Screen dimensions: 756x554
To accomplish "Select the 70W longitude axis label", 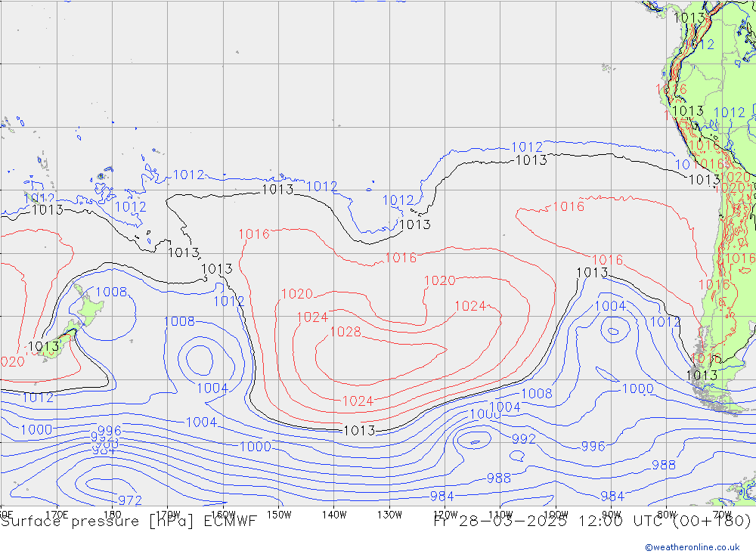I will pyautogui.click(x=722, y=515).
